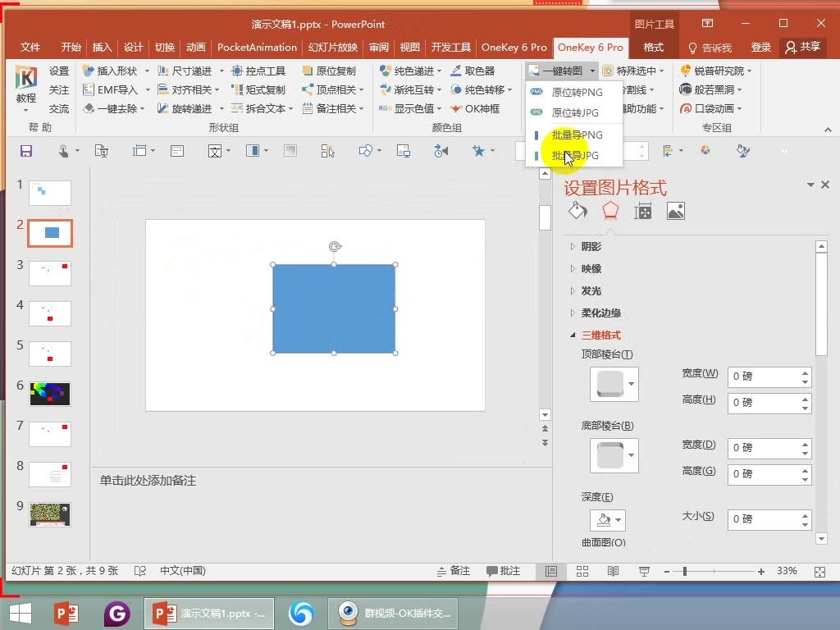
Task: Click the 控点工具 tool
Action: click(258, 71)
